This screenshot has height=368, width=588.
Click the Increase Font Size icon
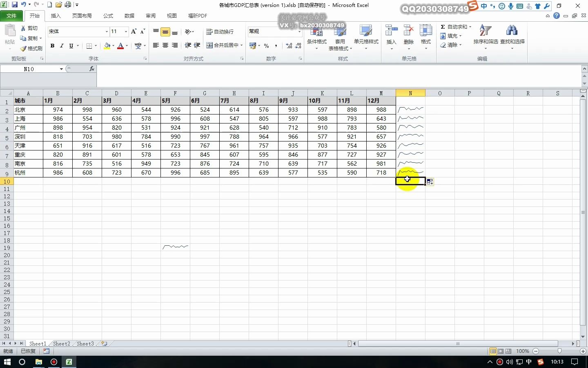[134, 31]
